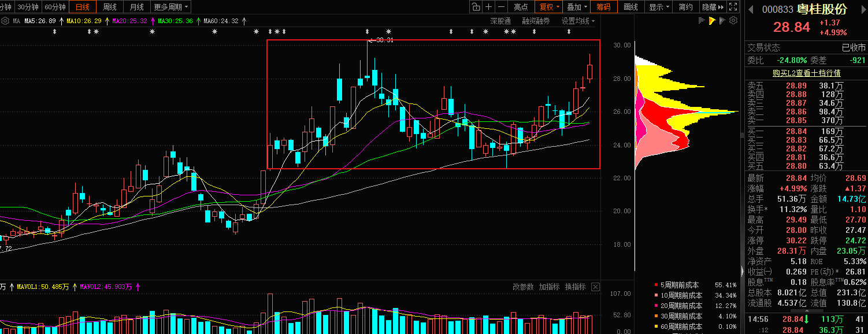Screen dimensions: 868x334
Task: Open the MA indicator settings gear
Action: pyautogui.click(x=5, y=21)
